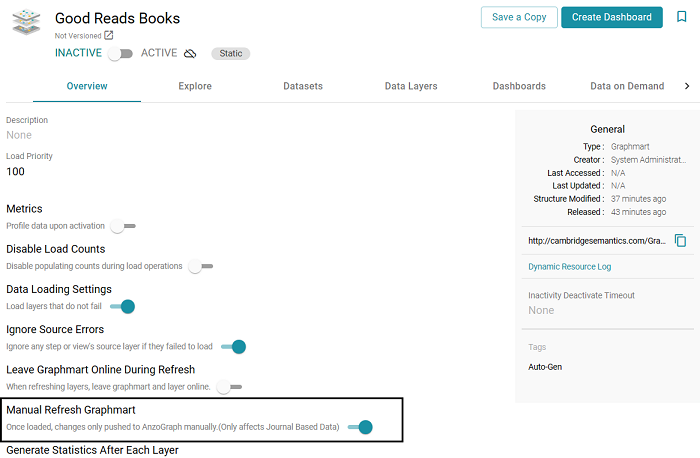Edit the Load Priority value 100
Screen dimensions: 700x458
coord(16,172)
